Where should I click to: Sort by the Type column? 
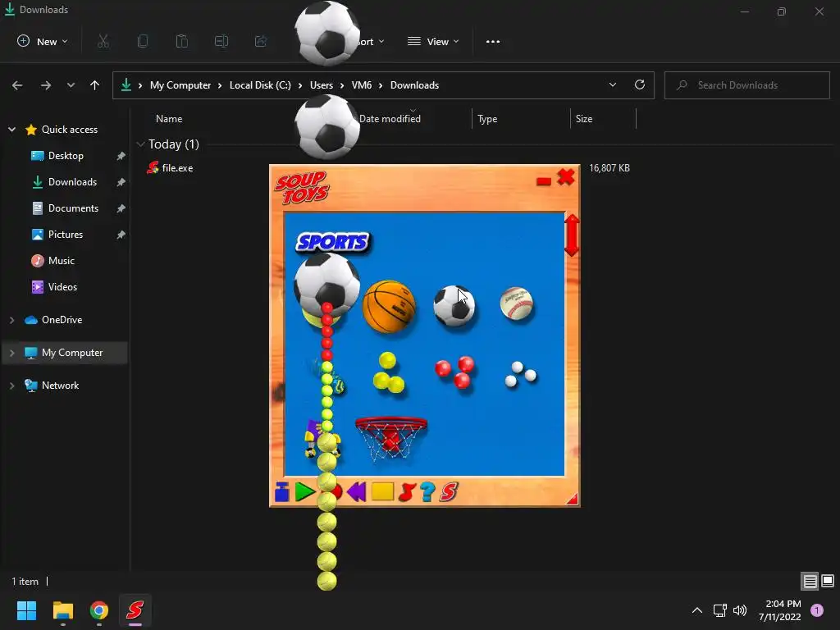coord(487,119)
